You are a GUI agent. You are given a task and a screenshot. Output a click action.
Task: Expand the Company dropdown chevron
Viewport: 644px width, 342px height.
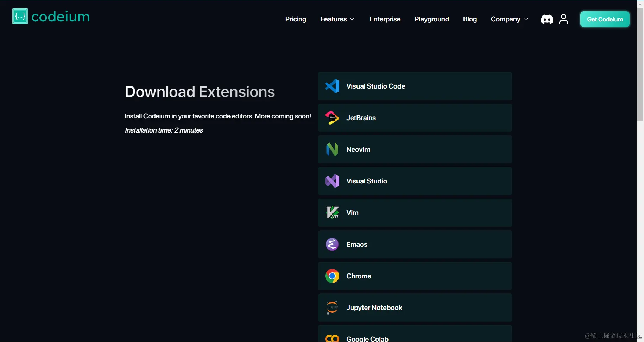526,19
